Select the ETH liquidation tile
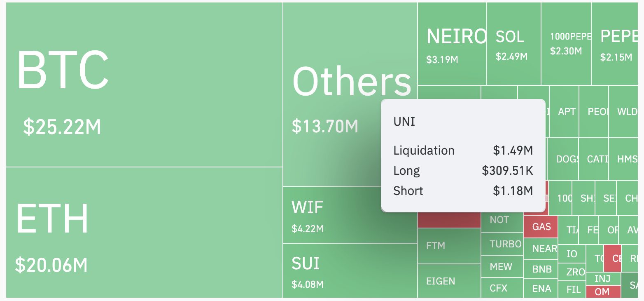The height and width of the screenshot is (301, 644). click(x=144, y=232)
